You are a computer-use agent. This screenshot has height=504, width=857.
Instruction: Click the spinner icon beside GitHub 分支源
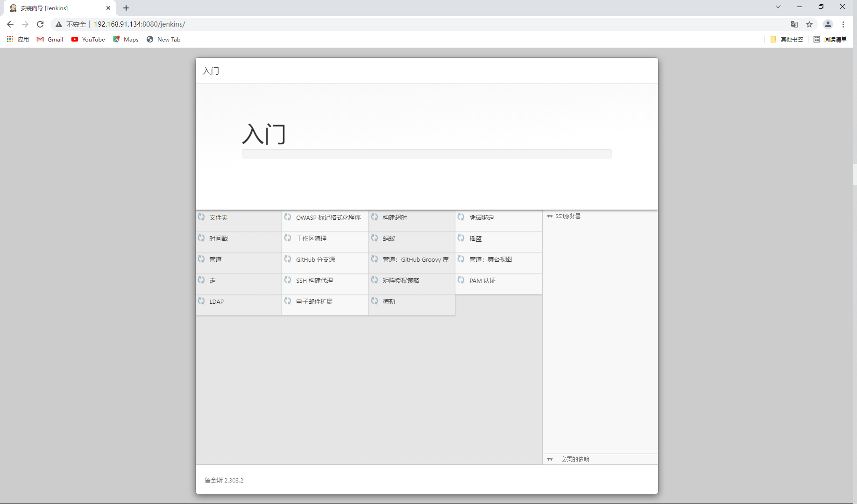coord(288,259)
